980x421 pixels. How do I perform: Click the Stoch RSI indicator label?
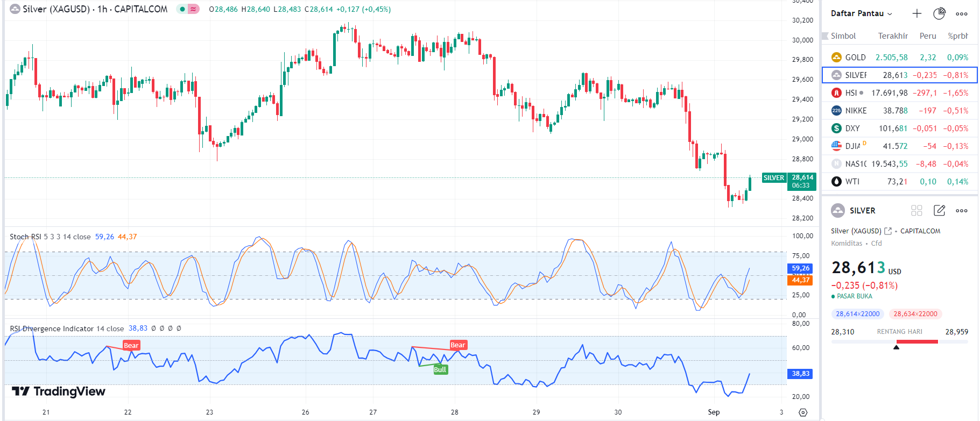25,237
